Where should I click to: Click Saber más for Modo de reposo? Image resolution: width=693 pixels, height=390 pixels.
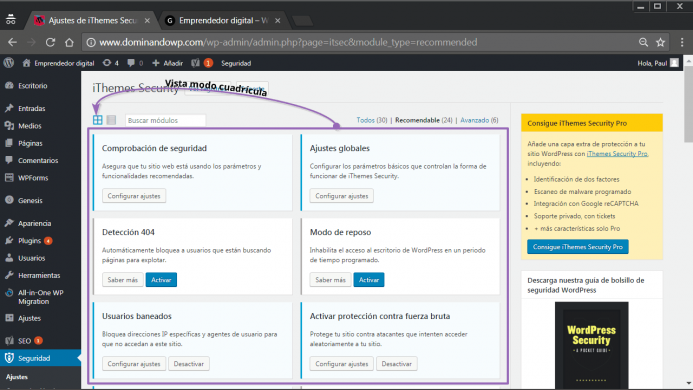pyautogui.click(x=330, y=280)
